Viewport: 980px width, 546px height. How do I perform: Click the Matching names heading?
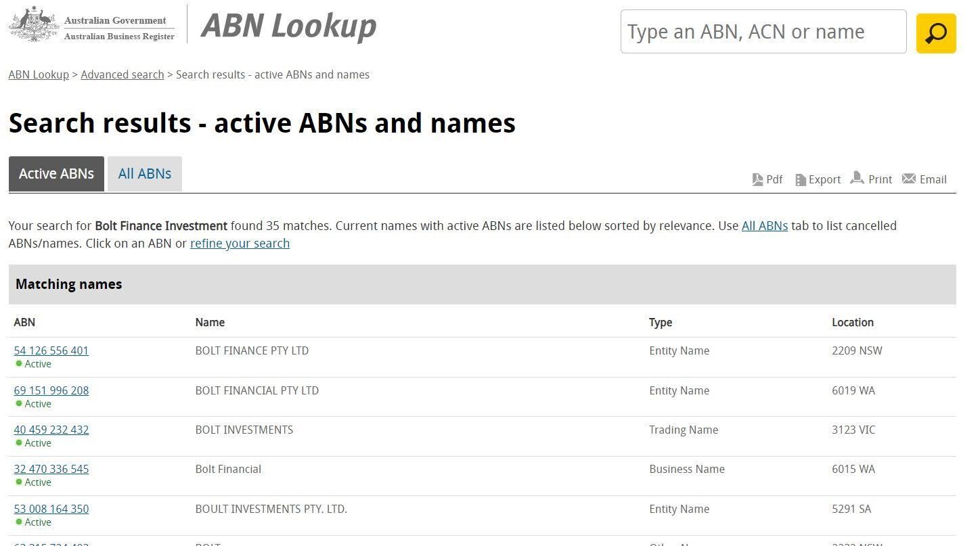69,284
